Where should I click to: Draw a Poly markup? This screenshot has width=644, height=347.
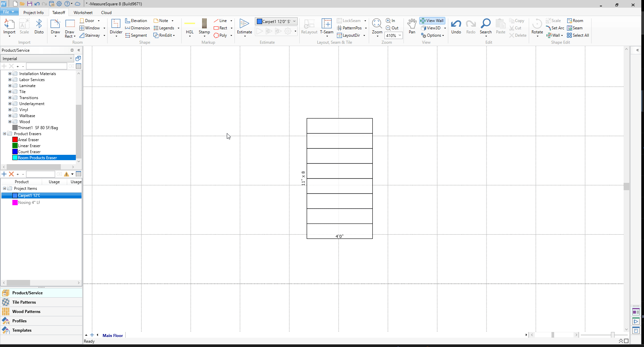220,35
